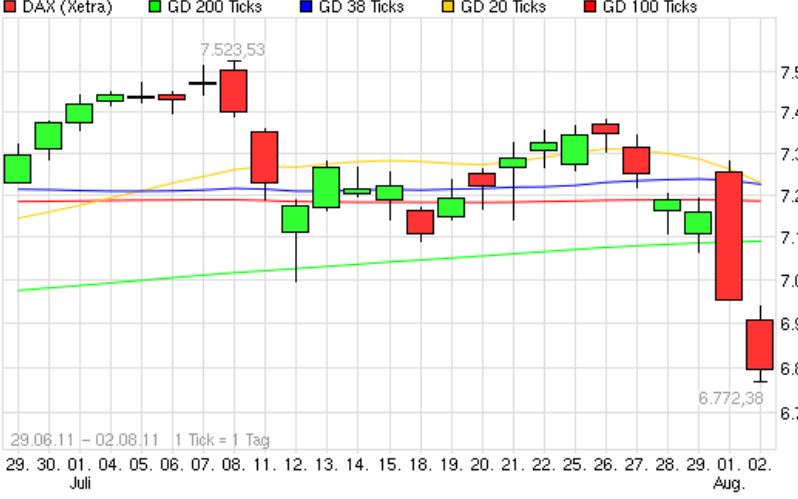Click the green candle of 12. July
The image size is (798, 499).
coord(295,219)
